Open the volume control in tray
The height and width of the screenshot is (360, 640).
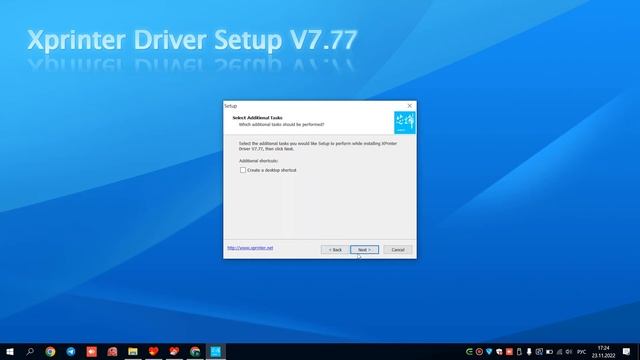[569, 351]
